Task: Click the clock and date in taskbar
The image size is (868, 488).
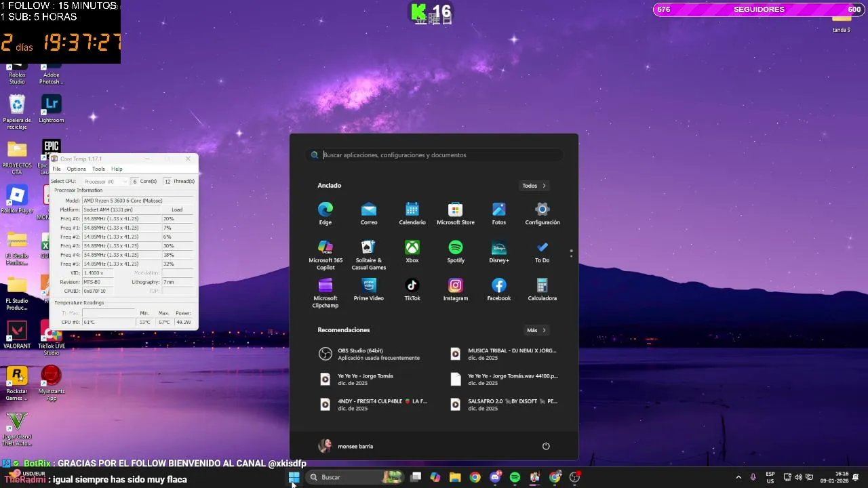Action: pyautogui.click(x=834, y=477)
